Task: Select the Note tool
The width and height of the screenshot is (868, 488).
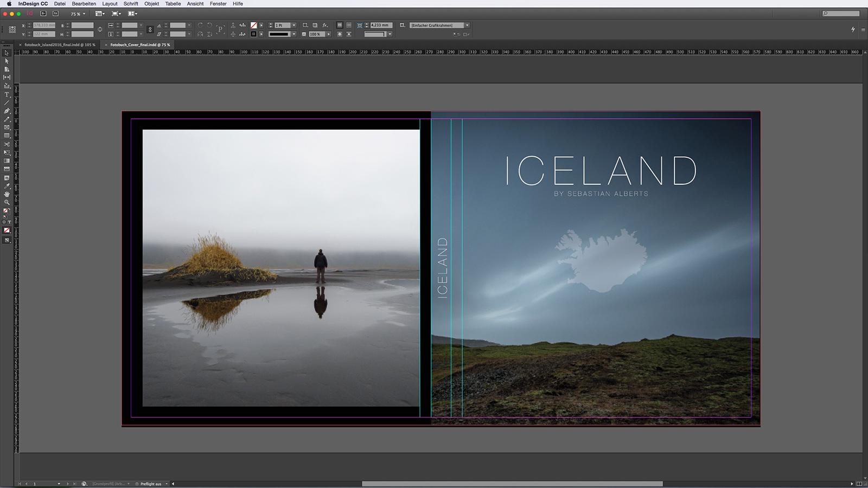Action: coord(7,178)
